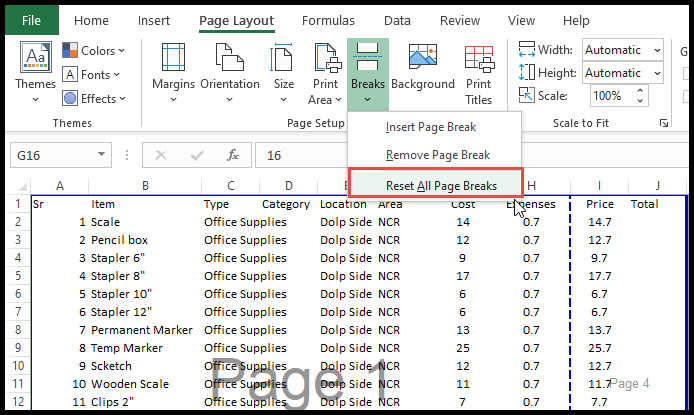Screen dimensions: 694x415
Task: Switch to the Review tab
Action: tap(460, 20)
